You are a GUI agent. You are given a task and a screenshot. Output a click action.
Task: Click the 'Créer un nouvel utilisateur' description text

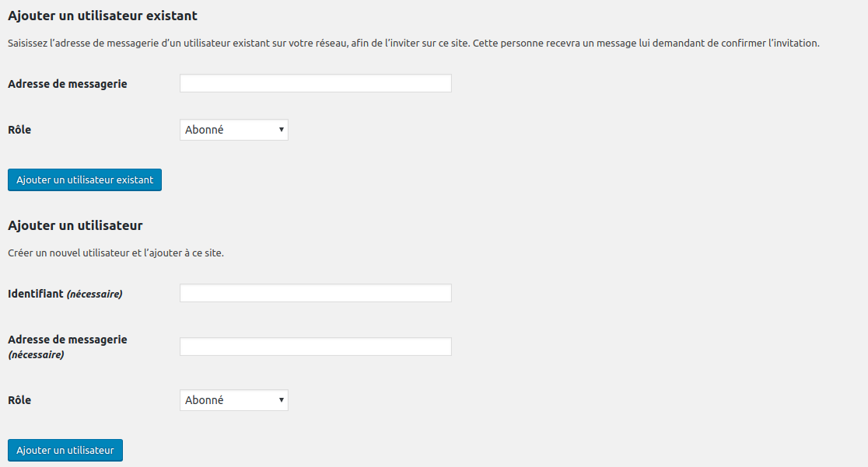point(116,253)
